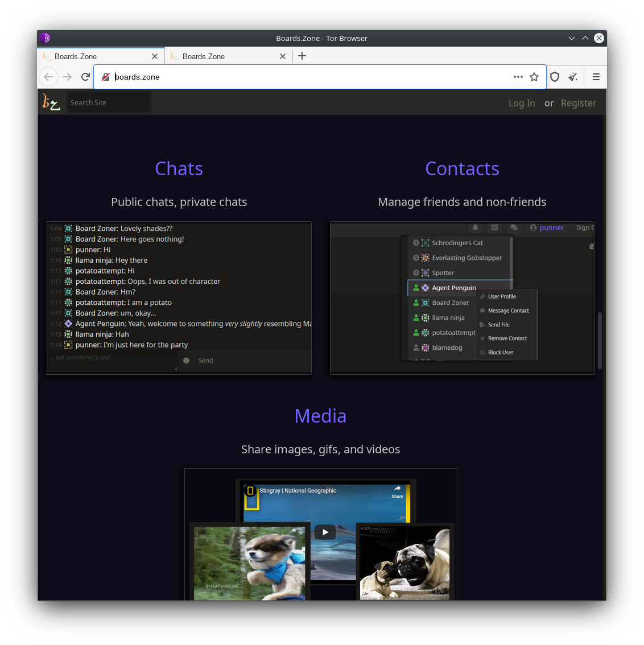Viewport: 644px width, 645px height.
Task: Click the browser forward arrow
Action: (67, 77)
